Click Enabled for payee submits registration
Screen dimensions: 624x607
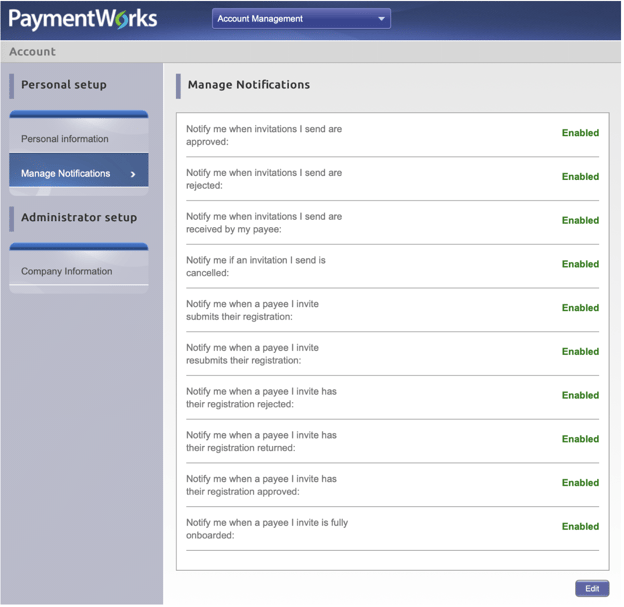[581, 308]
